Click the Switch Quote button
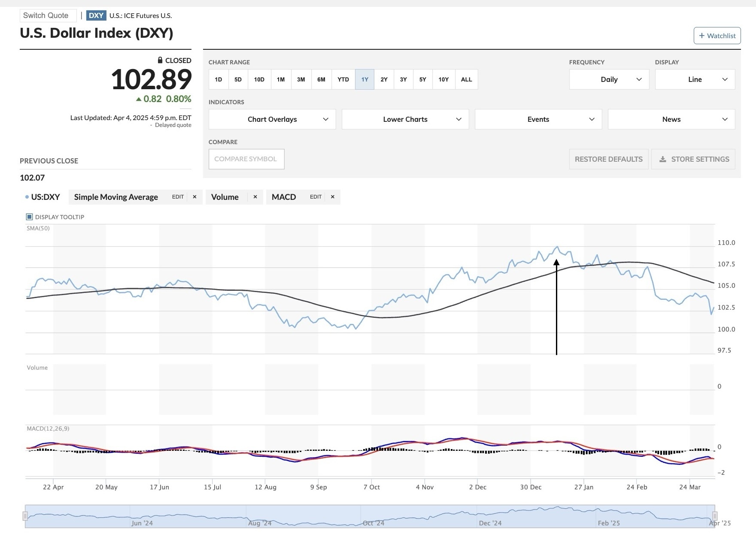The width and height of the screenshot is (756, 540). coord(48,15)
